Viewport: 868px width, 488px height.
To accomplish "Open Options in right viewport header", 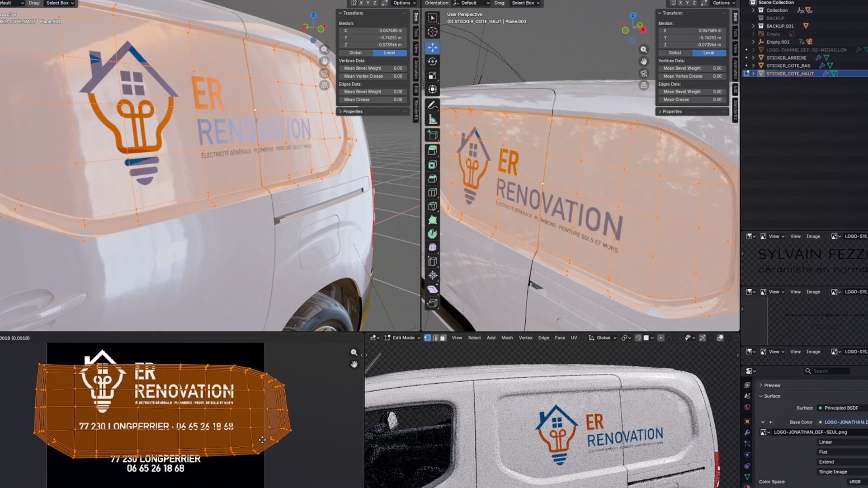I will (x=724, y=3).
